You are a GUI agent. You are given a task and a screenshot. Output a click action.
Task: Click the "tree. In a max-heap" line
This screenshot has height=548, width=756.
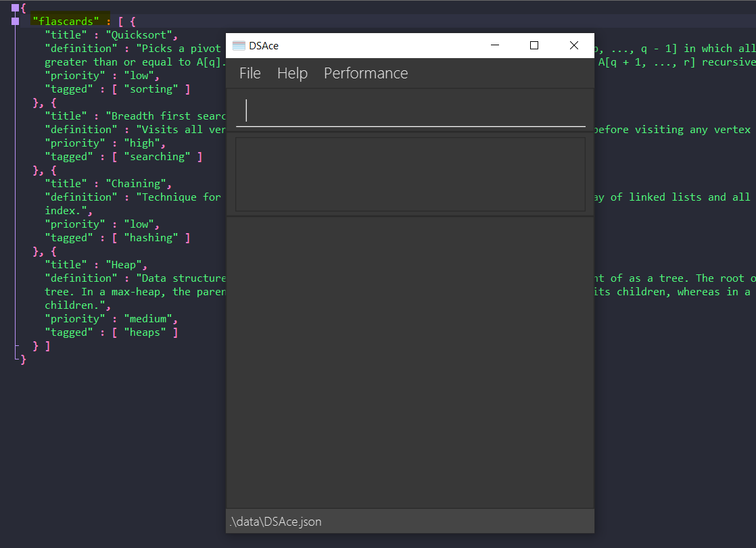click(135, 292)
